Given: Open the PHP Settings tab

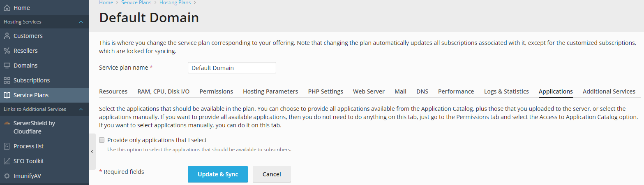Looking at the screenshot, I should point(325,91).
